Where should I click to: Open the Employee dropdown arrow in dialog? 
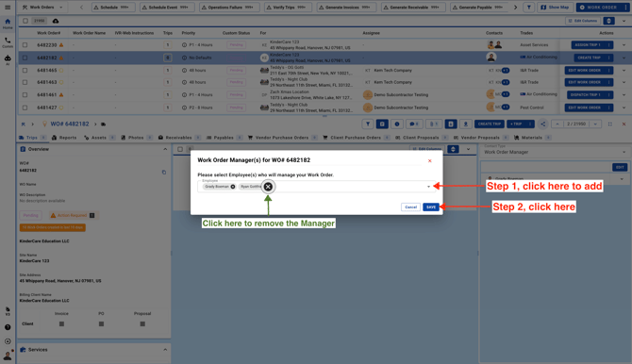(428, 187)
